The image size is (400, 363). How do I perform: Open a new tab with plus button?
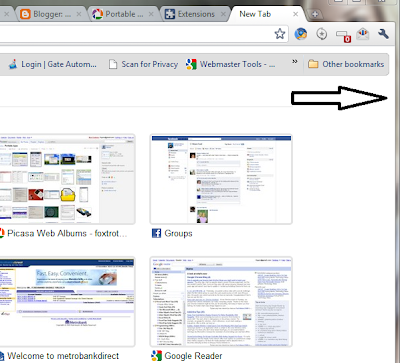click(x=315, y=14)
